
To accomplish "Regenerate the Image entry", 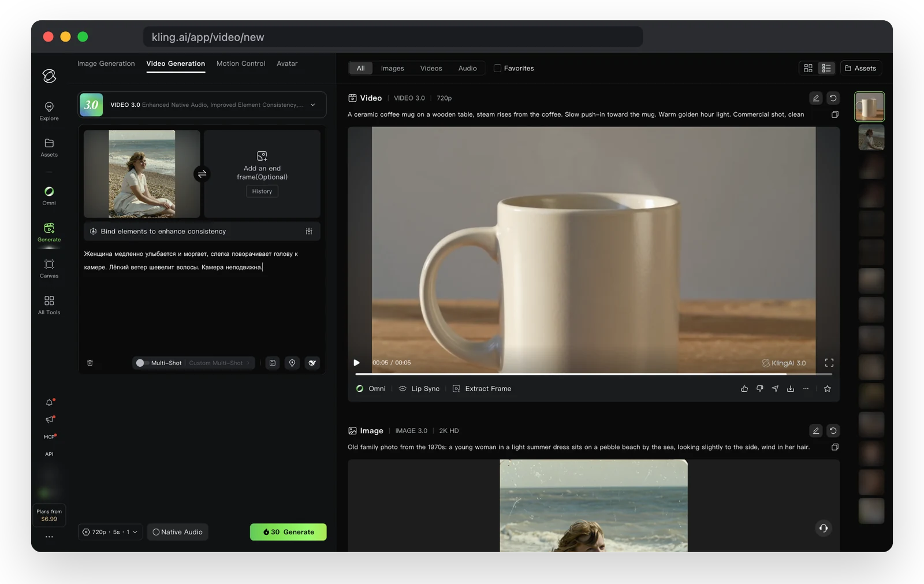I will pyautogui.click(x=833, y=431).
